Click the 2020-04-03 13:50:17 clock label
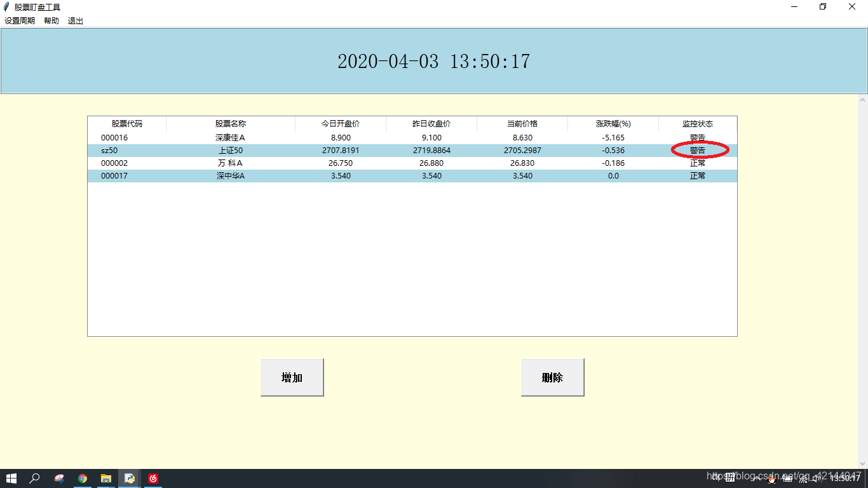868x488 pixels. click(433, 62)
